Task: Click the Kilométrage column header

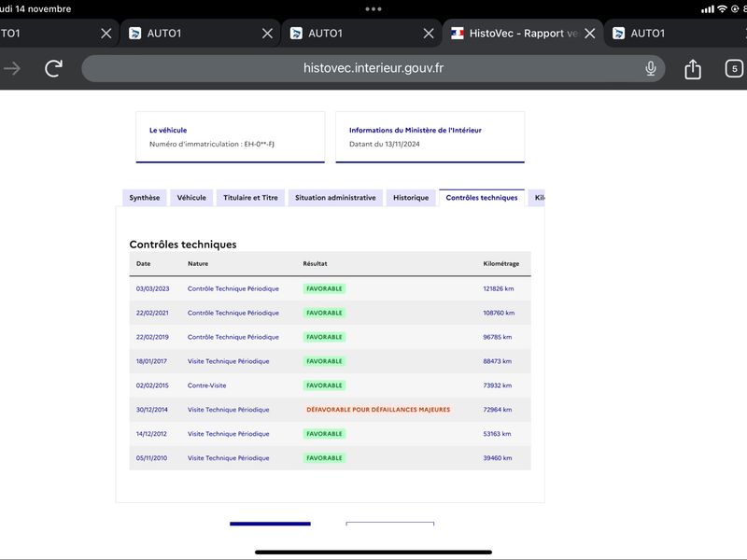Action: pyautogui.click(x=501, y=264)
